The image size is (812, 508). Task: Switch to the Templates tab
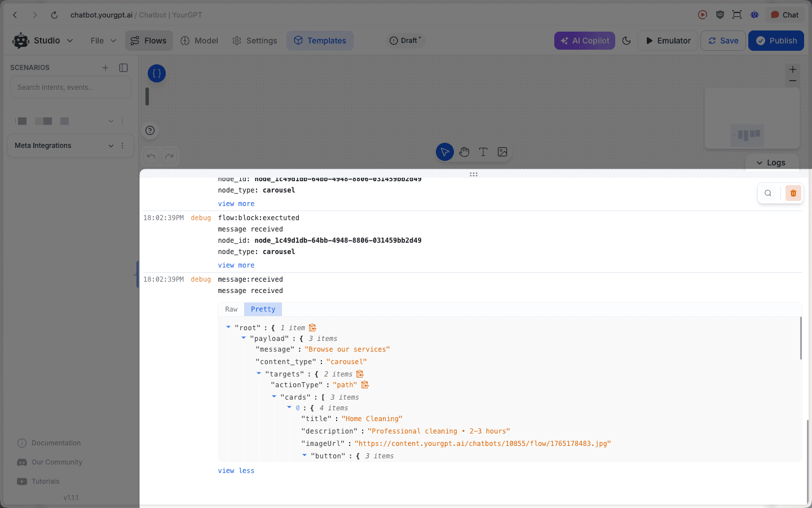[320, 40]
